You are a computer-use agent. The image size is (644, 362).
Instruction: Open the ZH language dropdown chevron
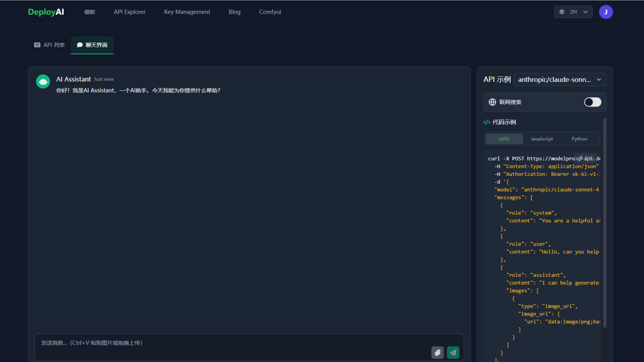click(x=585, y=12)
